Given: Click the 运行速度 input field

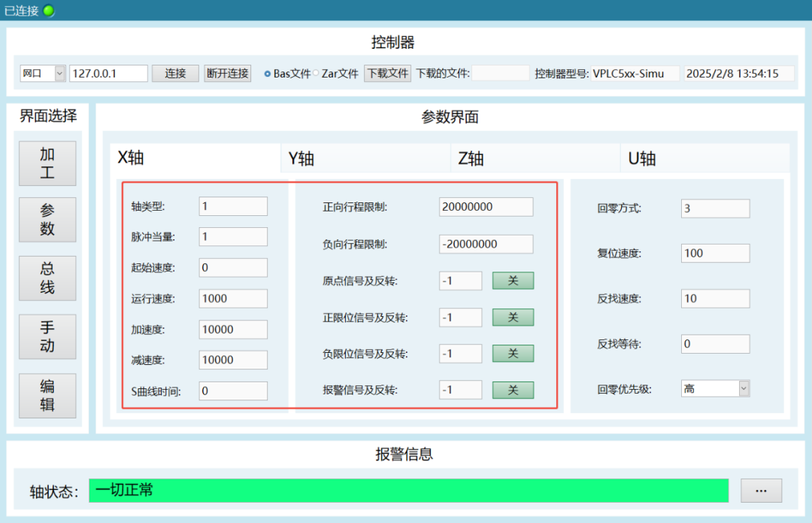Looking at the screenshot, I should [x=233, y=299].
